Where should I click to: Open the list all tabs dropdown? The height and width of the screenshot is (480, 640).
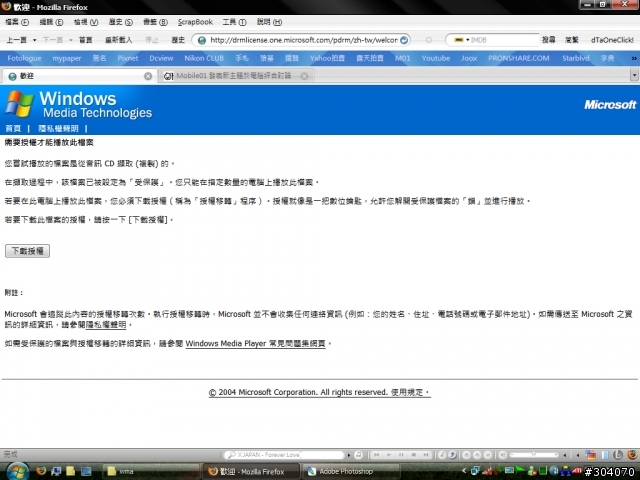(x=634, y=76)
